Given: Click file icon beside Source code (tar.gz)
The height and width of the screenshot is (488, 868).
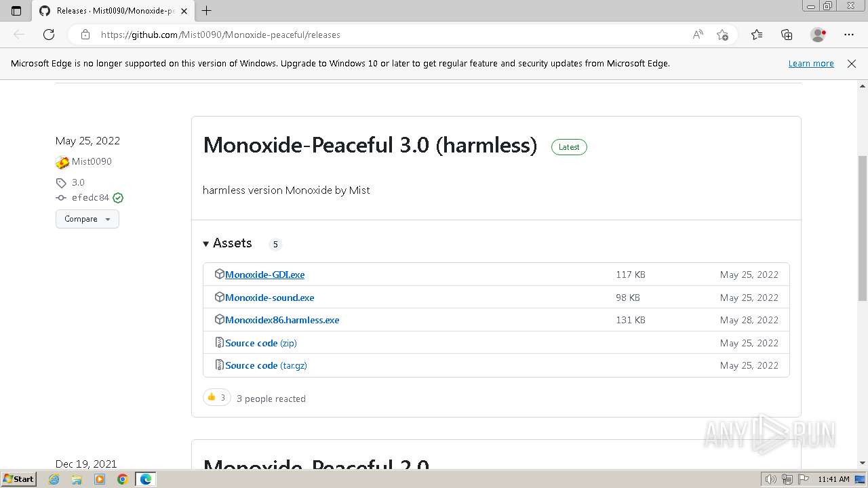Looking at the screenshot, I should click(219, 365).
